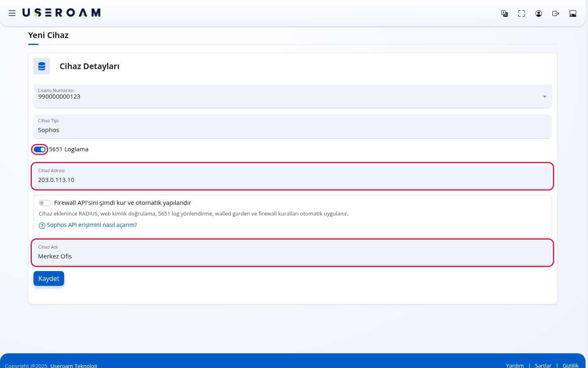Open the user account profile
Image resolution: width=588 pixels, height=368 pixels.
(x=539, y=13)
